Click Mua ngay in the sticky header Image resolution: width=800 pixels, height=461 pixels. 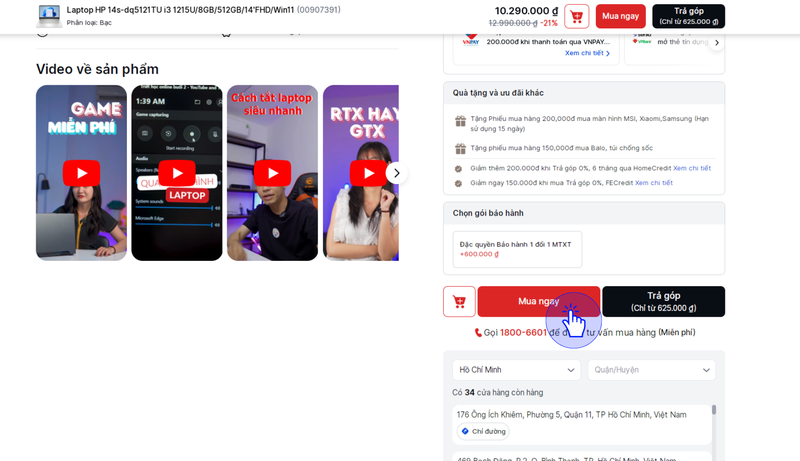(620, 16)
